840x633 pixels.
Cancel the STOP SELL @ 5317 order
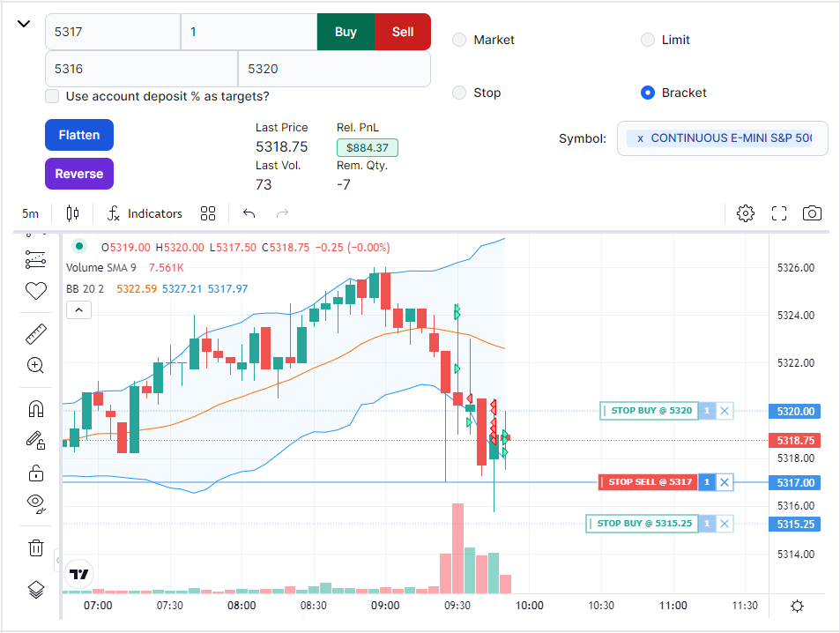(x=725, y=482)
